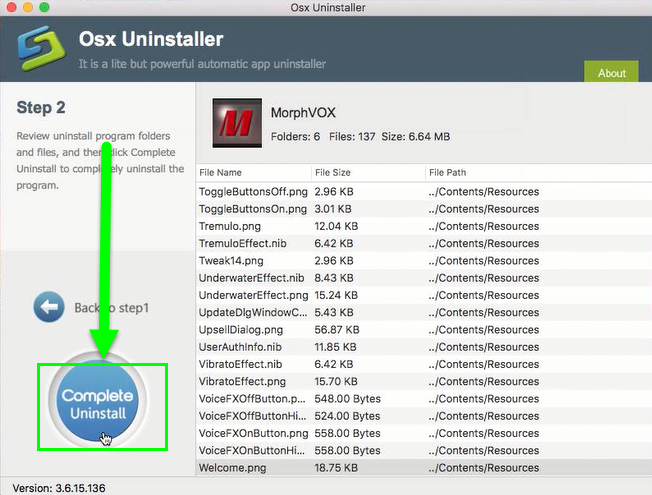
Task: Select VoiceFXOffButton.p... file
Action: [252, 399]
